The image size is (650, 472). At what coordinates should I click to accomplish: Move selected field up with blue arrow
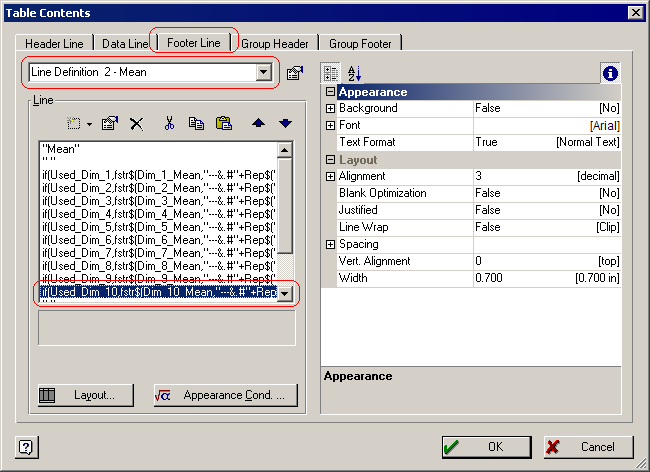258,123
